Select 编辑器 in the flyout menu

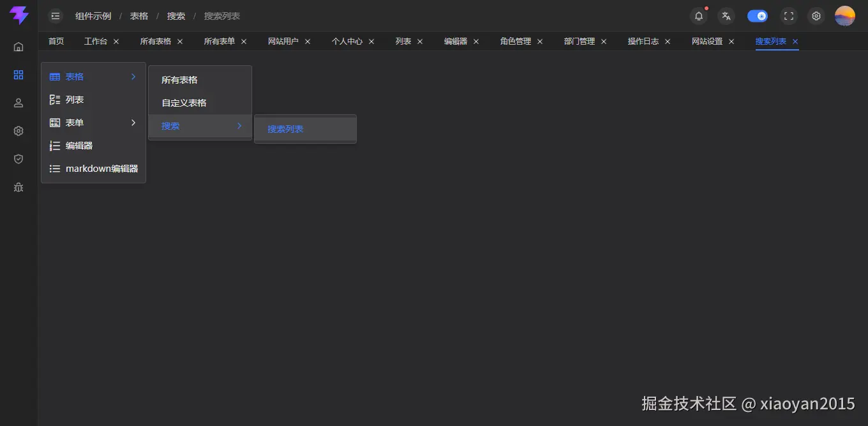[93, 146]
